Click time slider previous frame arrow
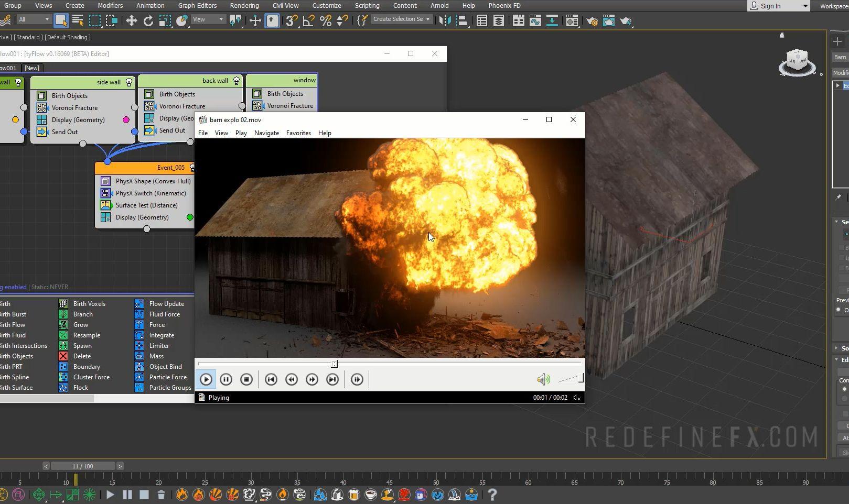 (x=46, y=466)
